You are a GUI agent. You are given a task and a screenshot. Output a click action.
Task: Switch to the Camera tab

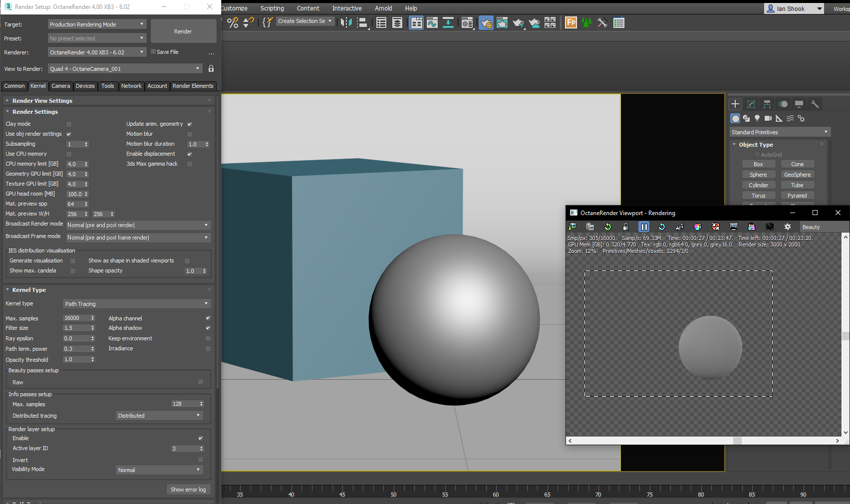(x=61, y=86)
